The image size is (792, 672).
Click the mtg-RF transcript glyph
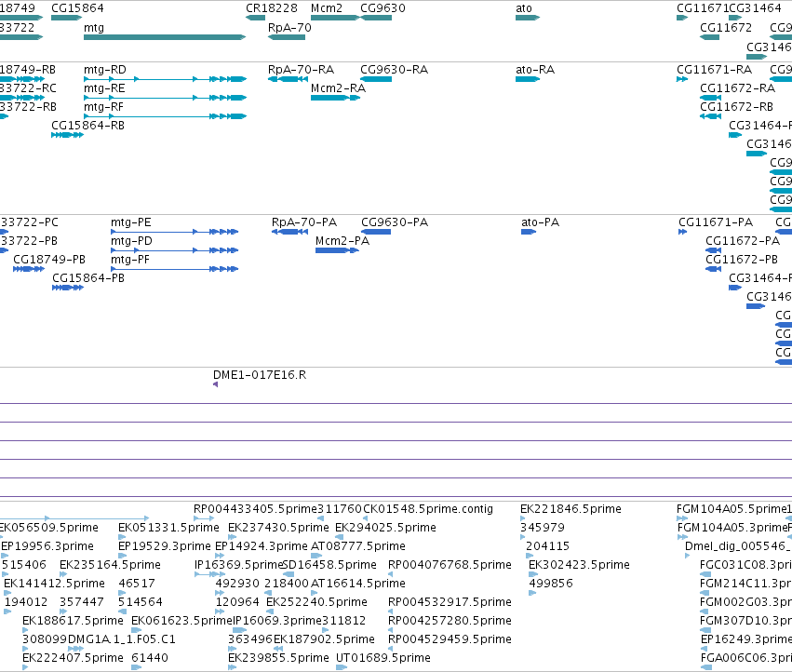(x=165, y=116)
